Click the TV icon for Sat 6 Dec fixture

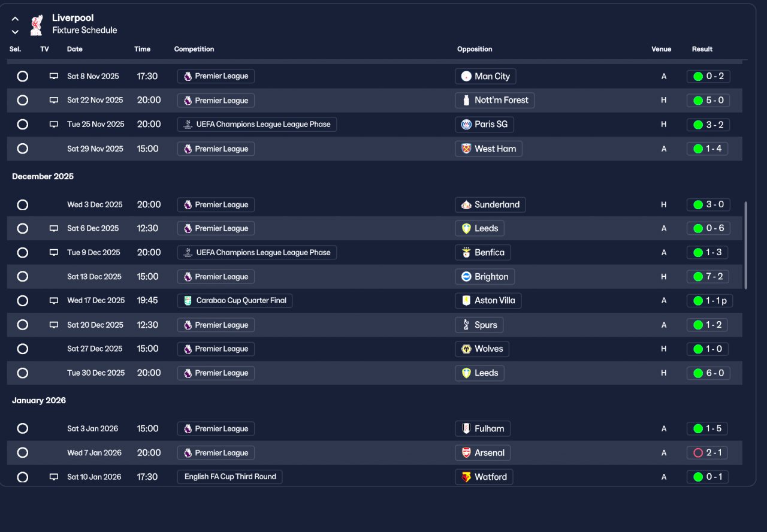(x=54, y=228)
